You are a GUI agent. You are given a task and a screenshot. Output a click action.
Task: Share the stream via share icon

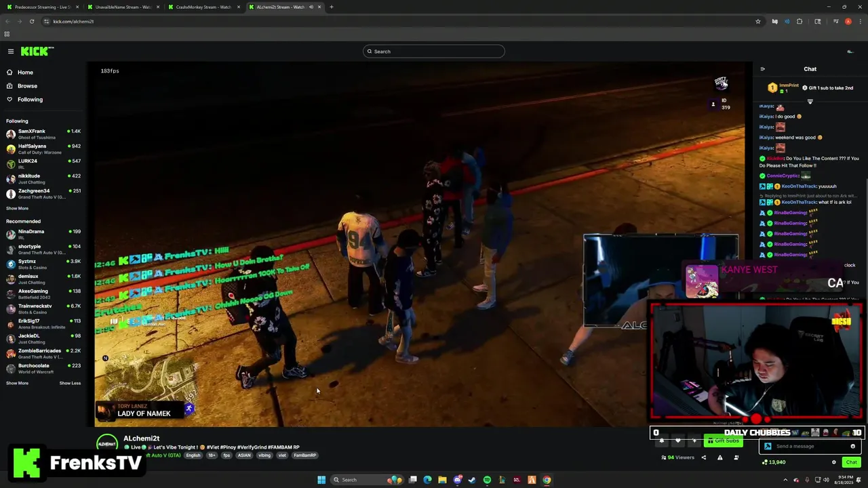(x=703, y=457)
